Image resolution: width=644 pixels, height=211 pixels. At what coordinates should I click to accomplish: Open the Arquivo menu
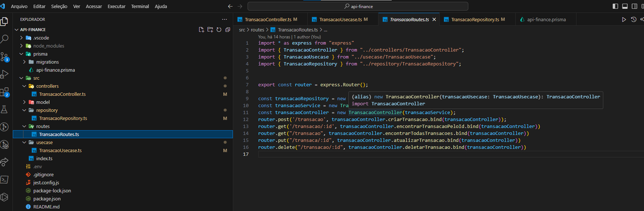tap(19, 6)
